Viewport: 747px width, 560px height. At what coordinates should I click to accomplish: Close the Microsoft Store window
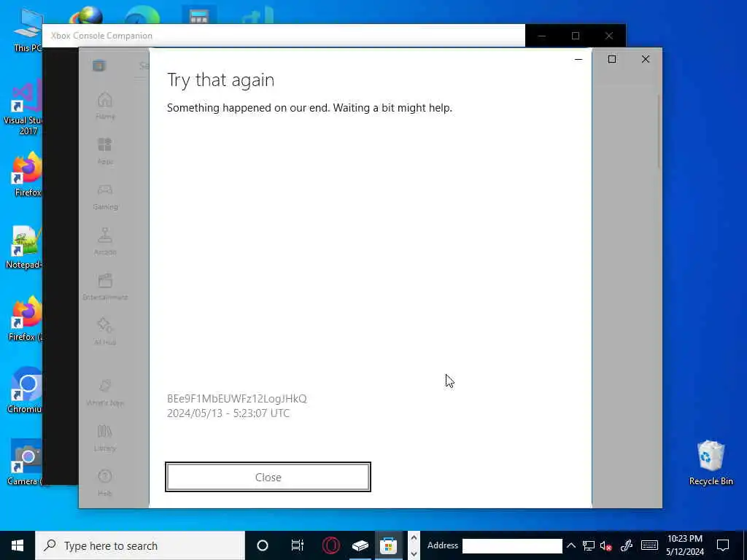[x=646, y=59]
